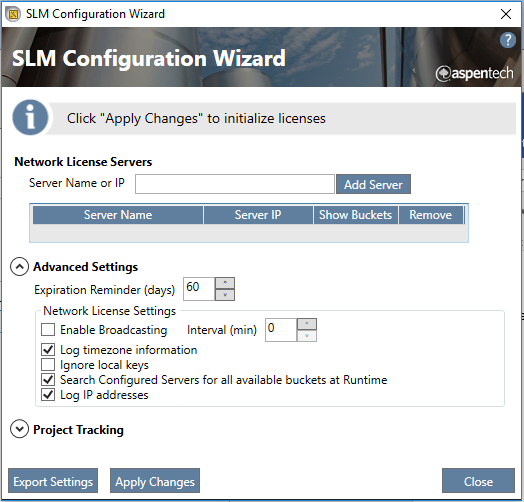
Task: Uncheck Log timezone information
Action: [x=48, y=350]
